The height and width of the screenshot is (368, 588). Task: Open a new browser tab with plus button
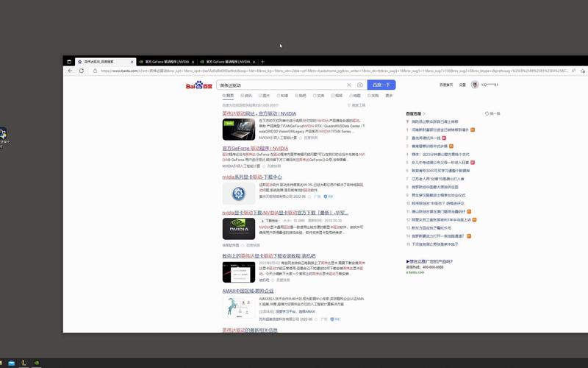262,62
